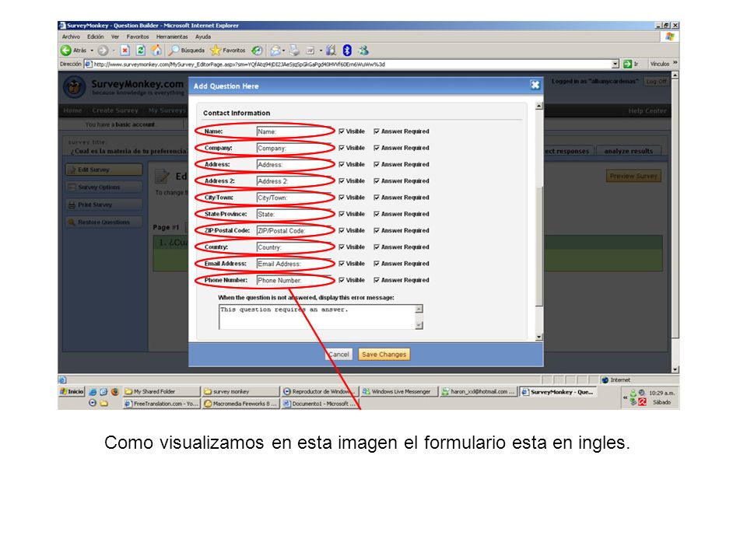Viewport: 747px width, 560px height.
Task: Toggle Answer Required for ZIP/Postal Code
Action: pos(377,230)
